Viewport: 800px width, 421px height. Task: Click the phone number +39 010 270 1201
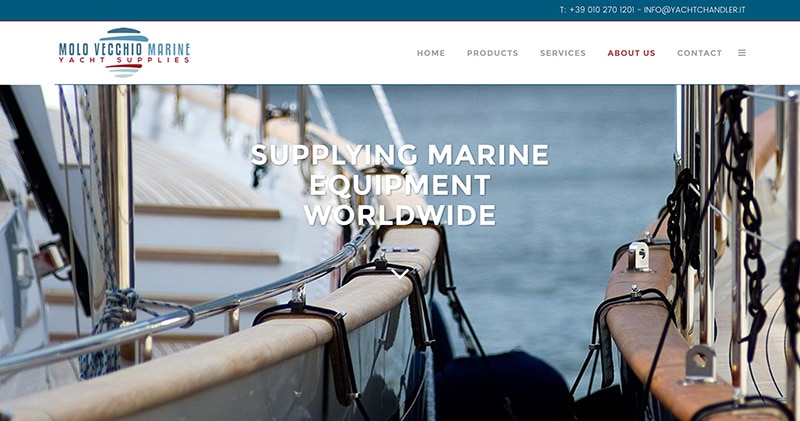(602, 10)
